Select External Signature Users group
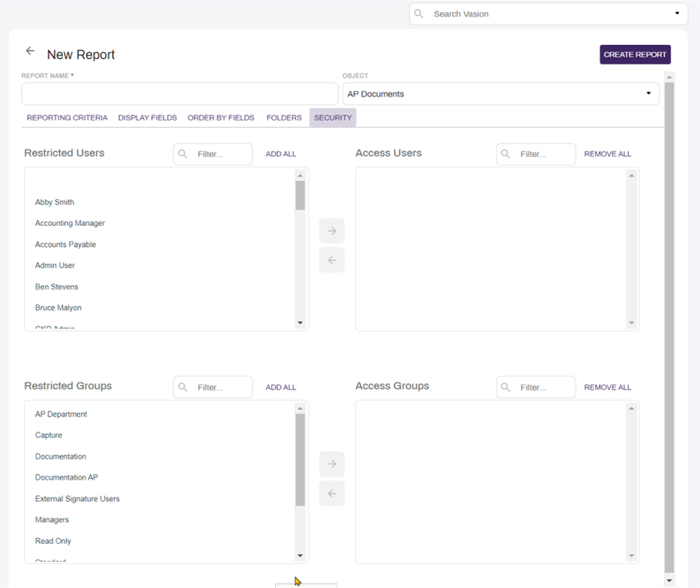 [x=78, y=499]
